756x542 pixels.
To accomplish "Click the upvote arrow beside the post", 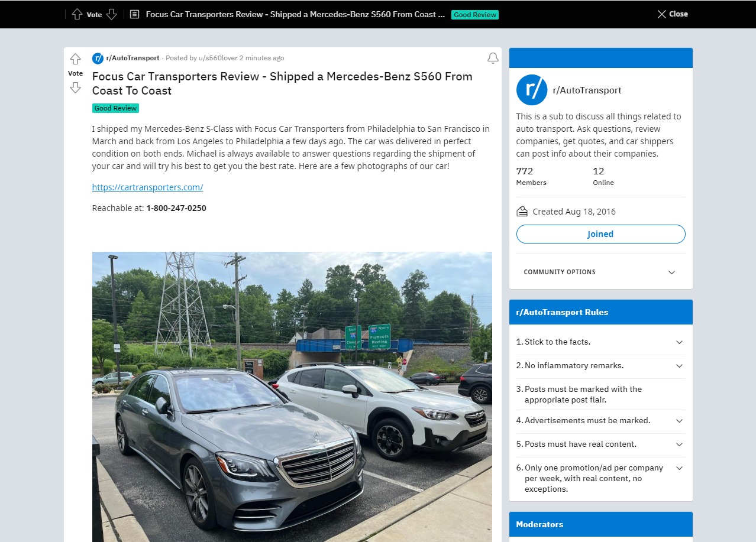I will [75, 59].
